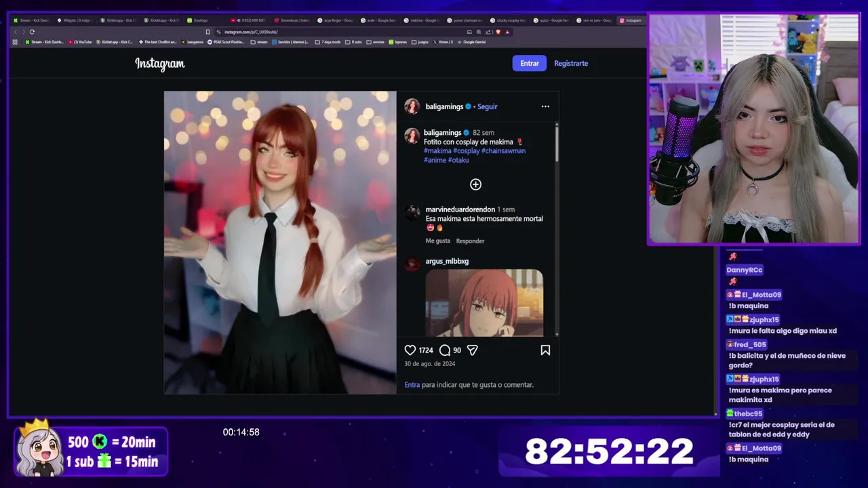Open the #chainsawman hashtag
This screenshot has height=488, width=868.
(x=503, y=150)
